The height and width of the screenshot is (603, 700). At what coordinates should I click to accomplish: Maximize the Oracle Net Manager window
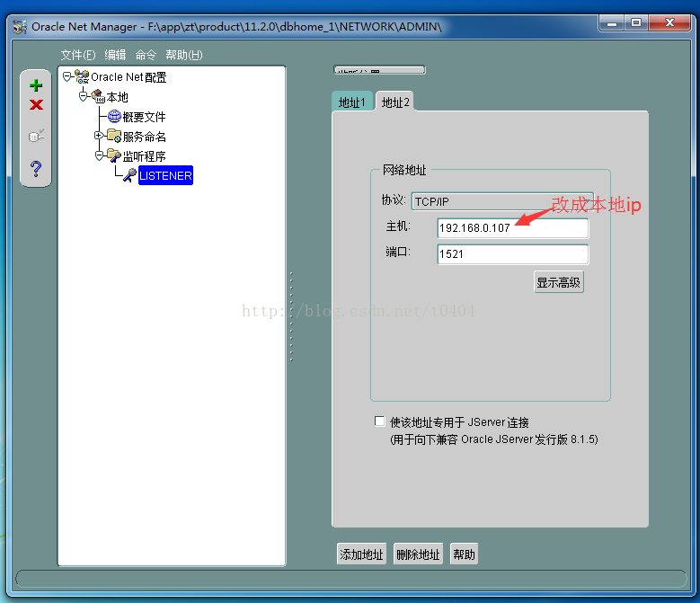tap(636, 23)
